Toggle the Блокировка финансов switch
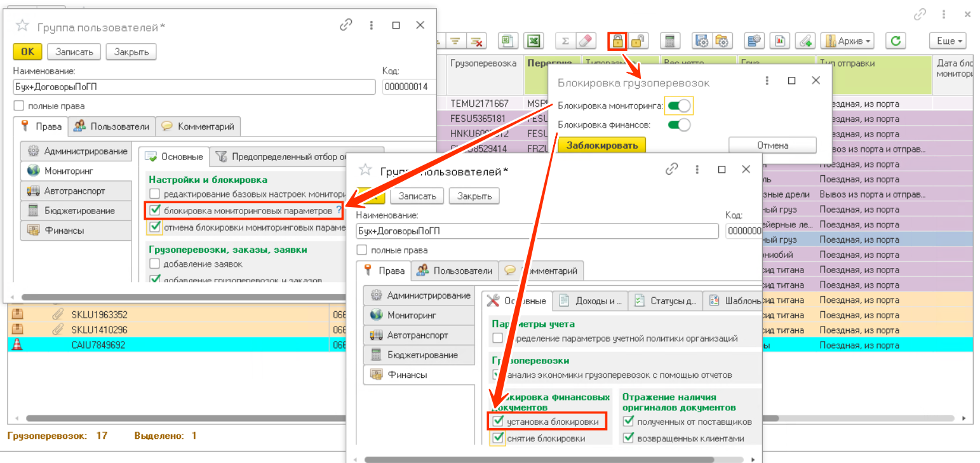Screen dimensions: 980x463 pos(679,124)
